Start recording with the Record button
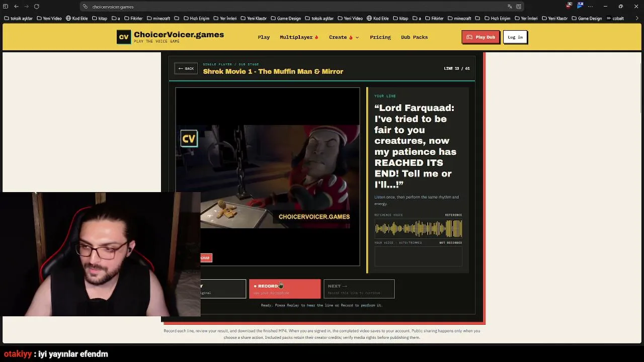Screen dimensions: 644x362 285,289
